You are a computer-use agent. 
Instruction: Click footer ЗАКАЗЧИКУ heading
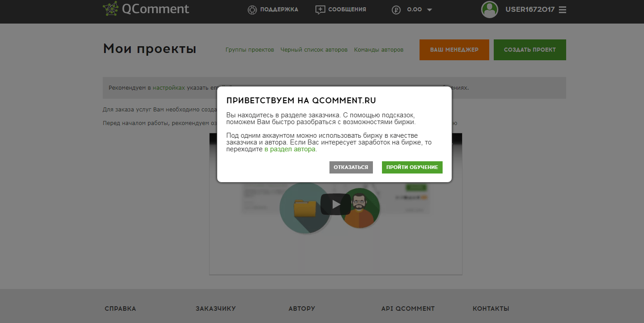216,309
